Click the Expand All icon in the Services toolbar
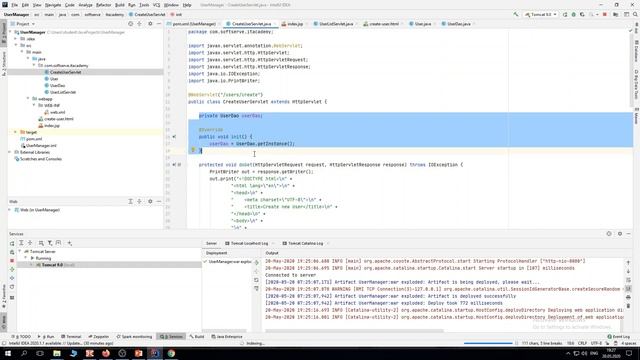Viewport: 640px width, 360px height. tap(21, 243)
